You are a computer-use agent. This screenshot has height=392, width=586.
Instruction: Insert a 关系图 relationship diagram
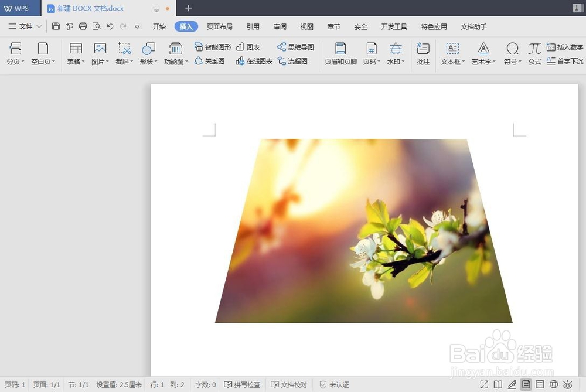[x=210, y=61]
